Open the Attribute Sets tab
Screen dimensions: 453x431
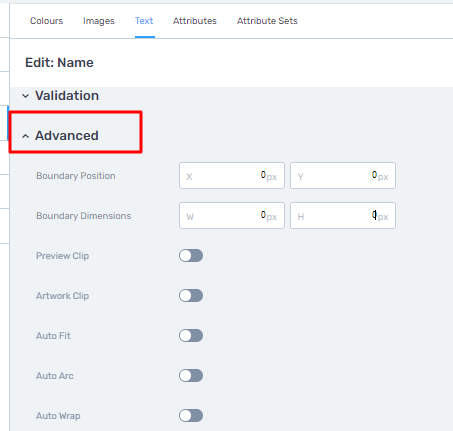[267, 21]
